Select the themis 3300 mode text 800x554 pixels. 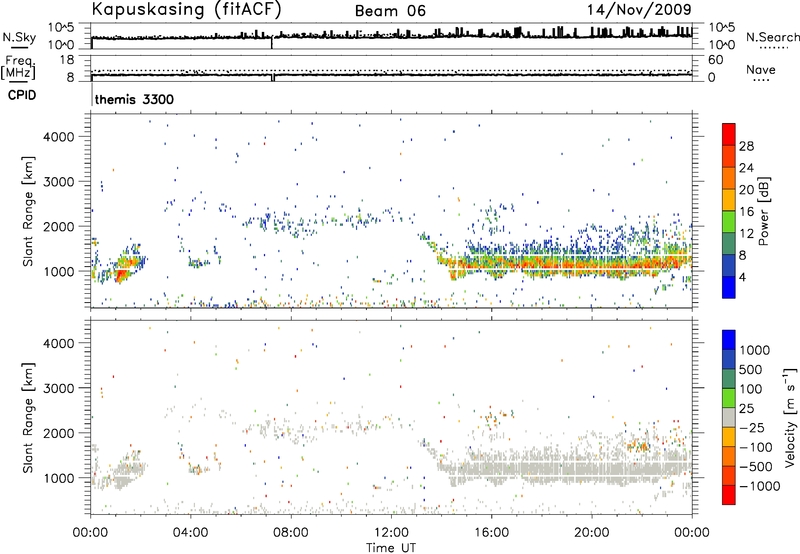(x=134, y=99)
